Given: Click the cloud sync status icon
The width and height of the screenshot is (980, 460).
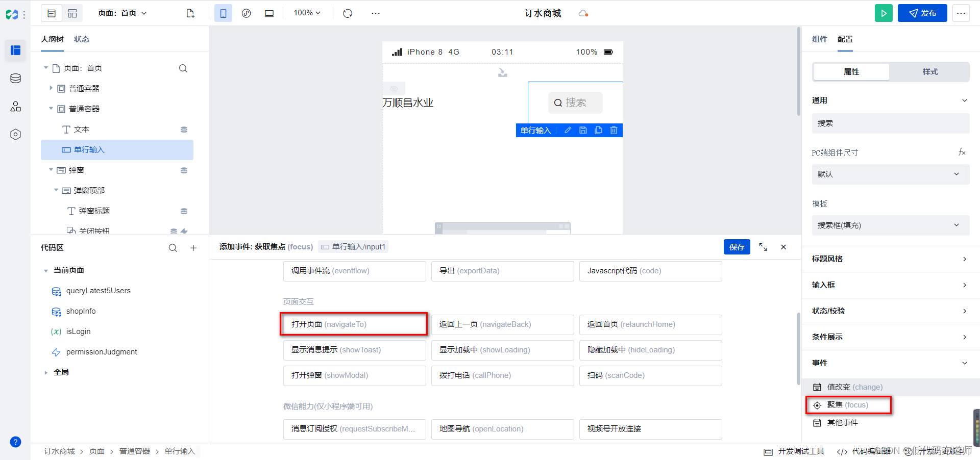Looking at the screenshot, I should pyautogui.click(x=583, y=13).
